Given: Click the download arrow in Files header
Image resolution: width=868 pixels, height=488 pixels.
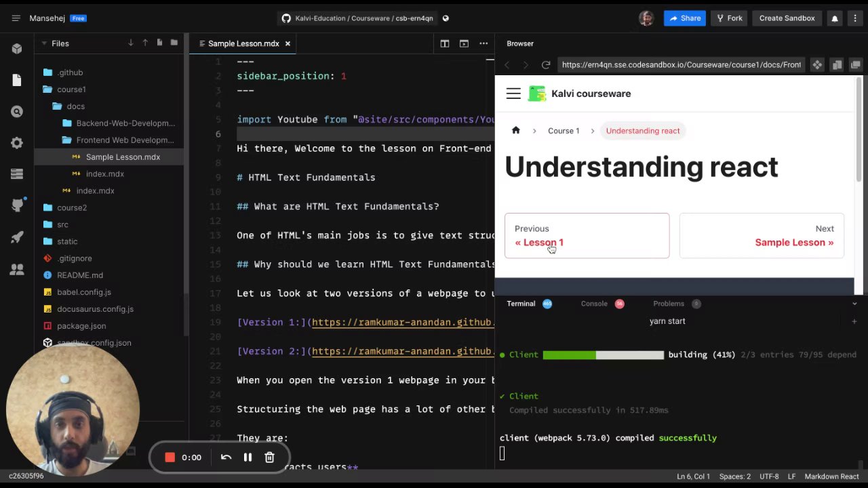Looking at the screenshot, I should 130,43.
